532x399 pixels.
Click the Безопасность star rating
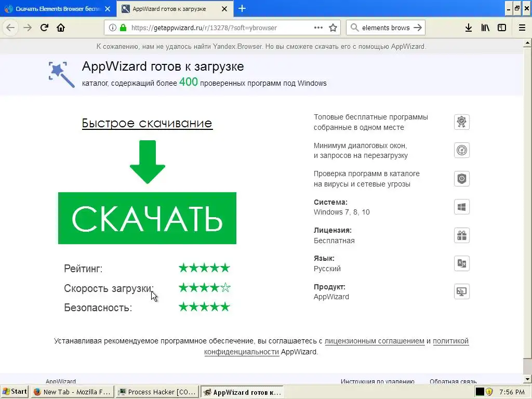click(204, 307)
